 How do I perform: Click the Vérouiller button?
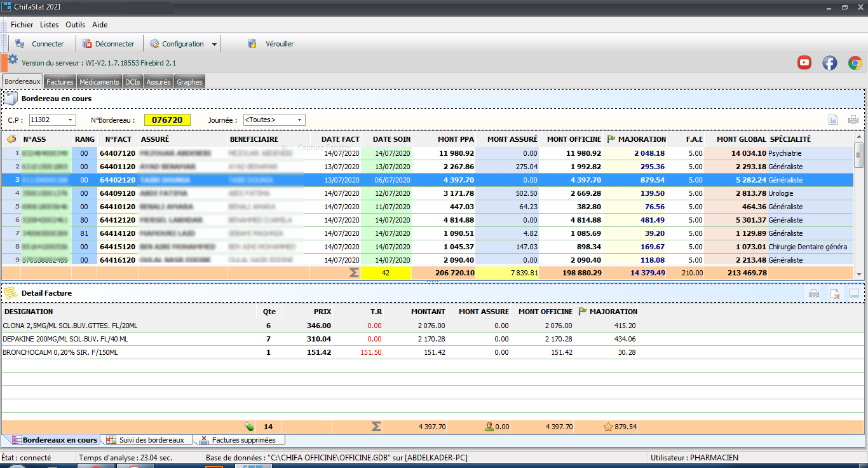click(x=271, y=44)
